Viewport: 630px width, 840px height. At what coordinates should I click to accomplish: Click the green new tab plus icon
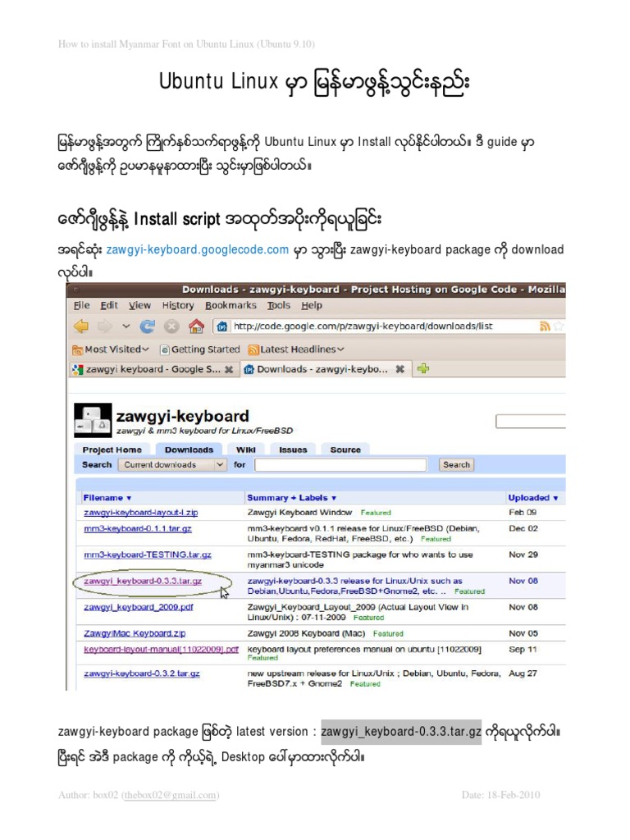click(x=423, y=368)
